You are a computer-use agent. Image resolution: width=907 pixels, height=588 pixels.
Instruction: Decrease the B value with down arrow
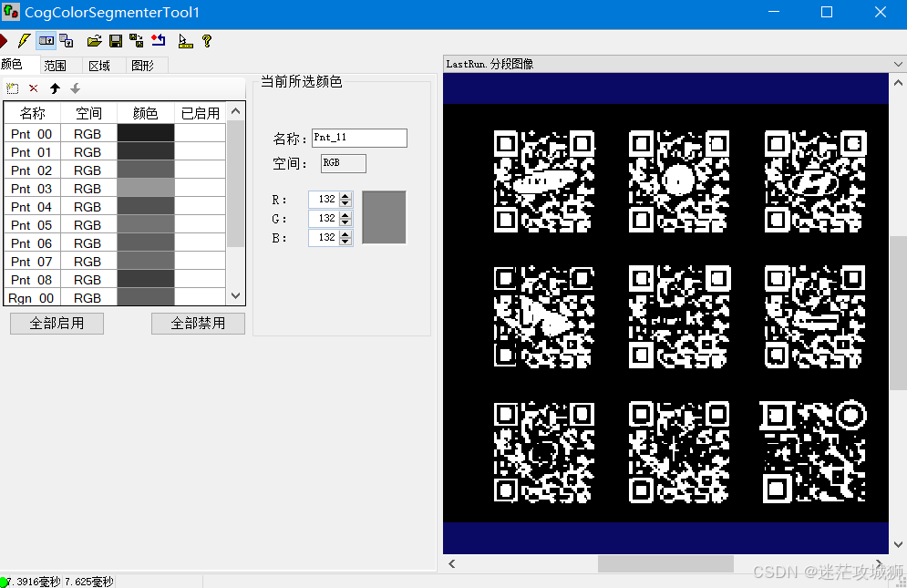click(x=345, y=242)
